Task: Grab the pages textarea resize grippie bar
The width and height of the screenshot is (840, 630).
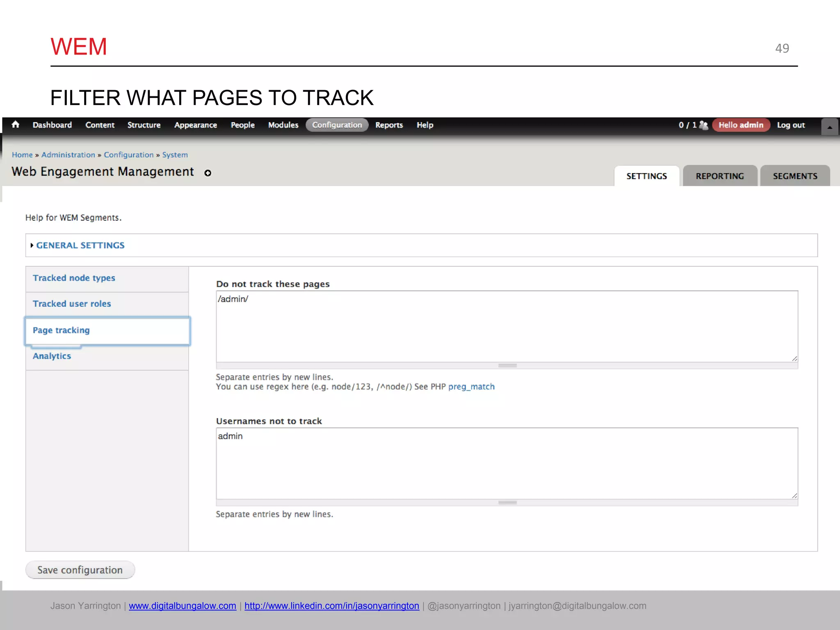Action: [507, 365]
